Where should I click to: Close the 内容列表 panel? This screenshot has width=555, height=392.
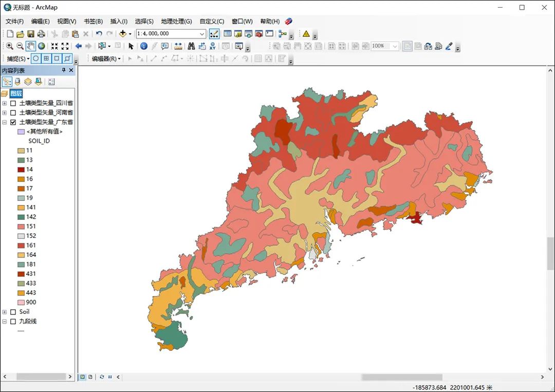(71, 70)
